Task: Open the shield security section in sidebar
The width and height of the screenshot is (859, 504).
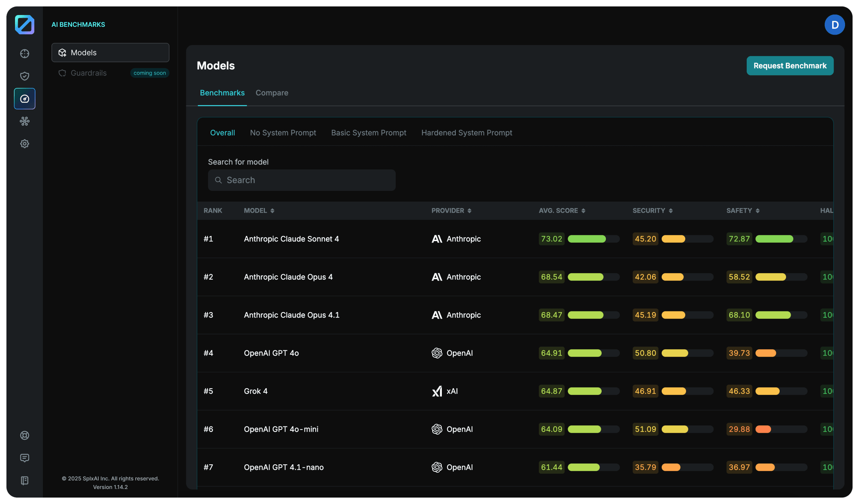Action: [24, 76]
